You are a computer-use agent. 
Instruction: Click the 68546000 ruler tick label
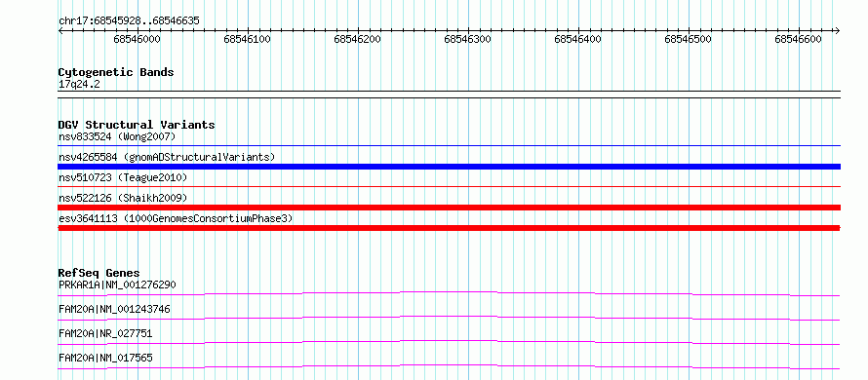(137, 39)
